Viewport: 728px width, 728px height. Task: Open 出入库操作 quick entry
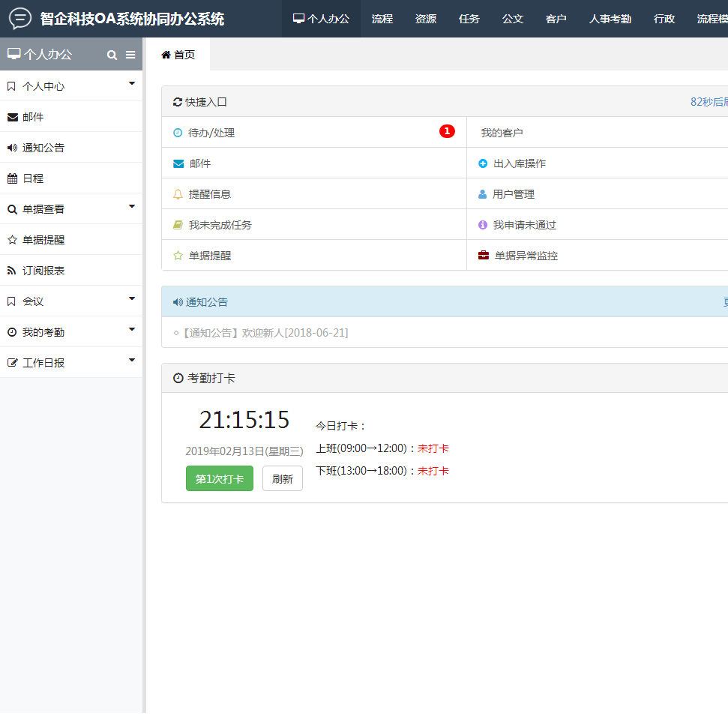click(x=519, y=163)
